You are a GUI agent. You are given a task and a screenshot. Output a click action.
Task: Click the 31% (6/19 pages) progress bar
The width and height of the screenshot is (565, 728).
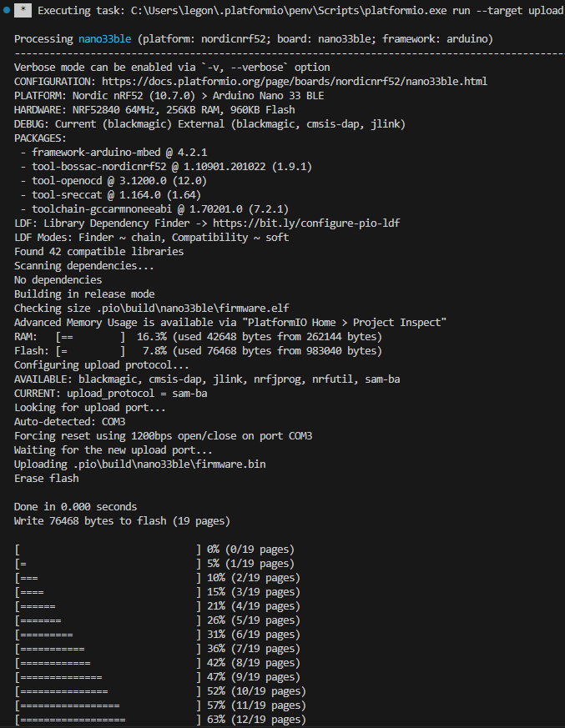click(x=108, y=635)
